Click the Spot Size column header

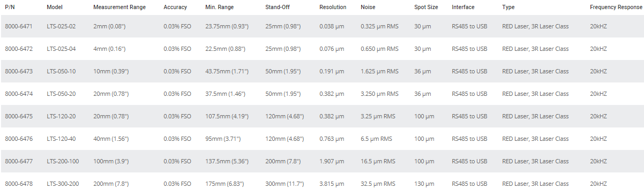pos(426,7)
